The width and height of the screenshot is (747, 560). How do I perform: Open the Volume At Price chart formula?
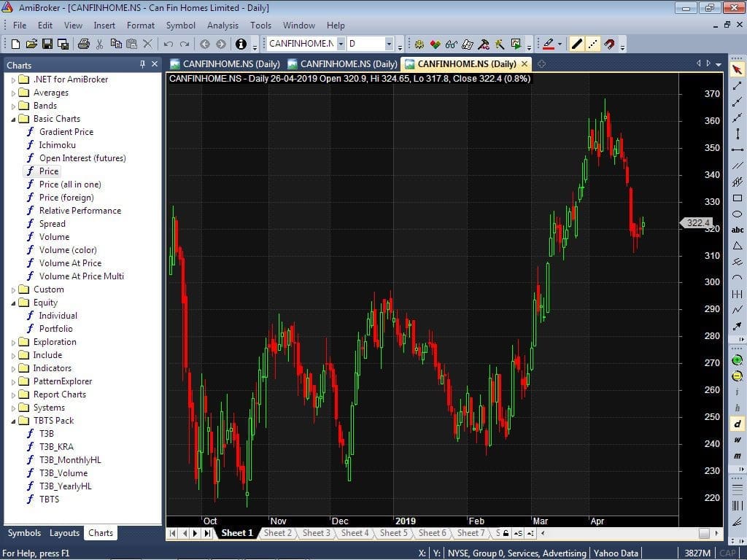(70, 263)
